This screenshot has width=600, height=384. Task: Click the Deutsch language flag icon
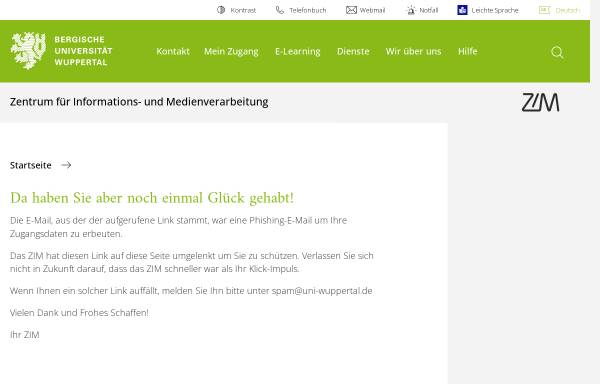[x=544, y=10]
